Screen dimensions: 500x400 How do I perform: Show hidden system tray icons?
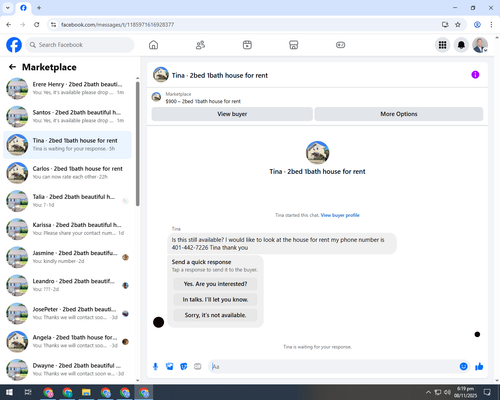coord(428,392)
